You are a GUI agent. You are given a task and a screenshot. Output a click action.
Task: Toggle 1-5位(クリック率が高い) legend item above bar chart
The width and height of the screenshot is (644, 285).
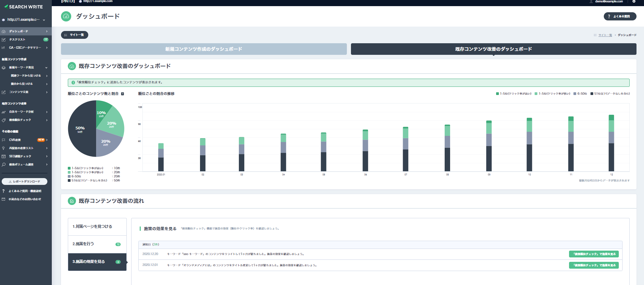click(513, 94)
